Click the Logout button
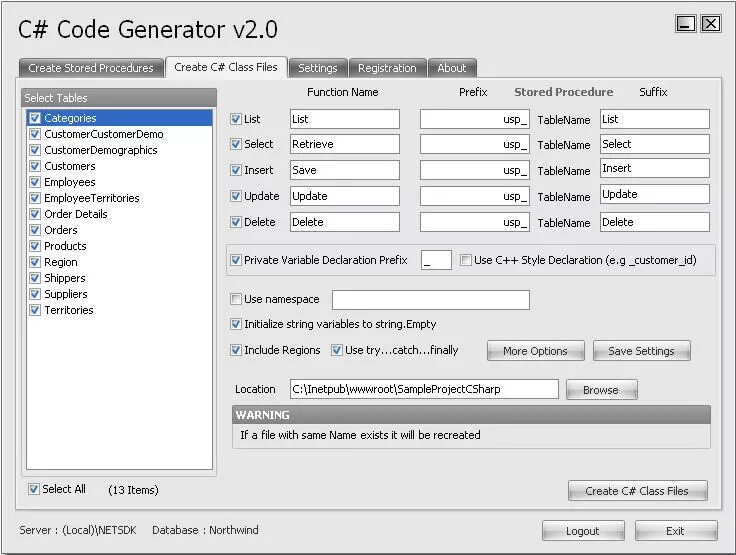This screenshot has height=555, width=736. (x=583, y=531)
